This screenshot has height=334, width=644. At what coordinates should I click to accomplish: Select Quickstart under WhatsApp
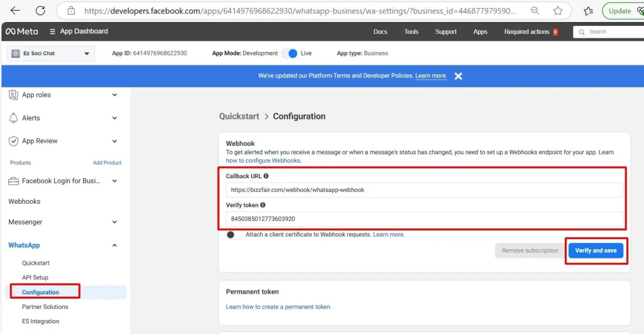[36, 263]
